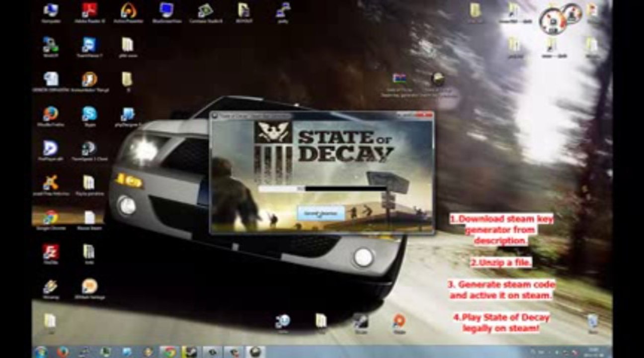Open Windows Start menu orb

click(x=41, y=352)
